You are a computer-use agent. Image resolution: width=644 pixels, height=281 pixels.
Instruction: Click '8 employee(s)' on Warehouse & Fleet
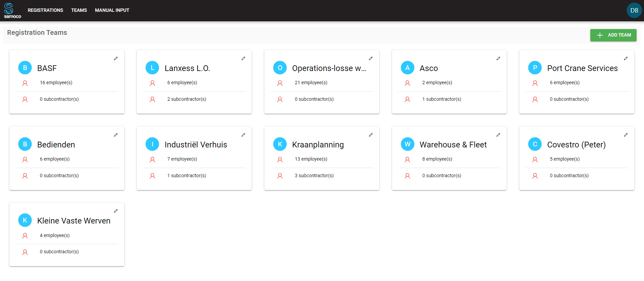click(x=437, y=159)
